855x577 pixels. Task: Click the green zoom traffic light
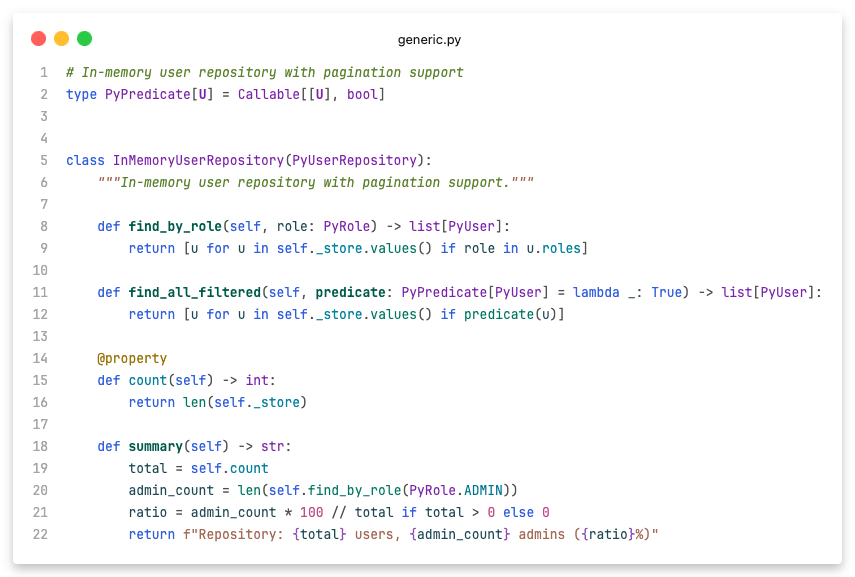click(85, 38)
